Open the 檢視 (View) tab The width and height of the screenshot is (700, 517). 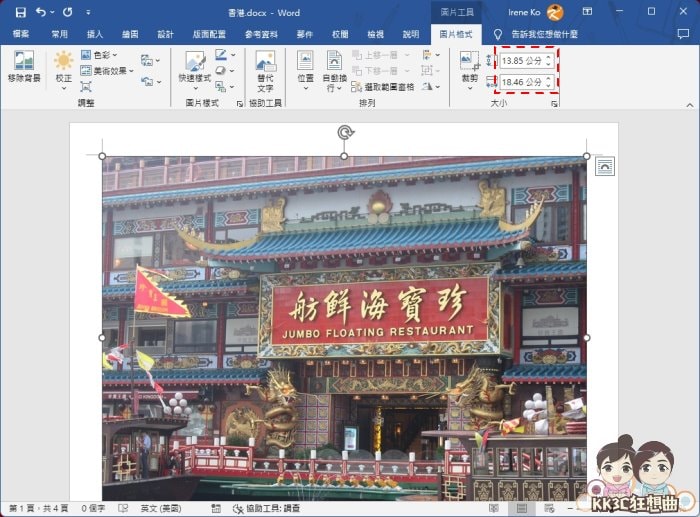(x=375, y=34)
